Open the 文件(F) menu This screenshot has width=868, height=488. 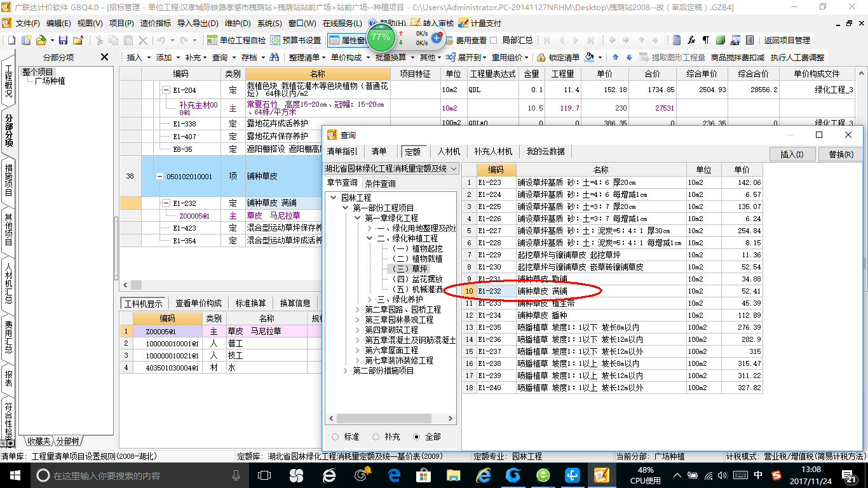point(28,24)
